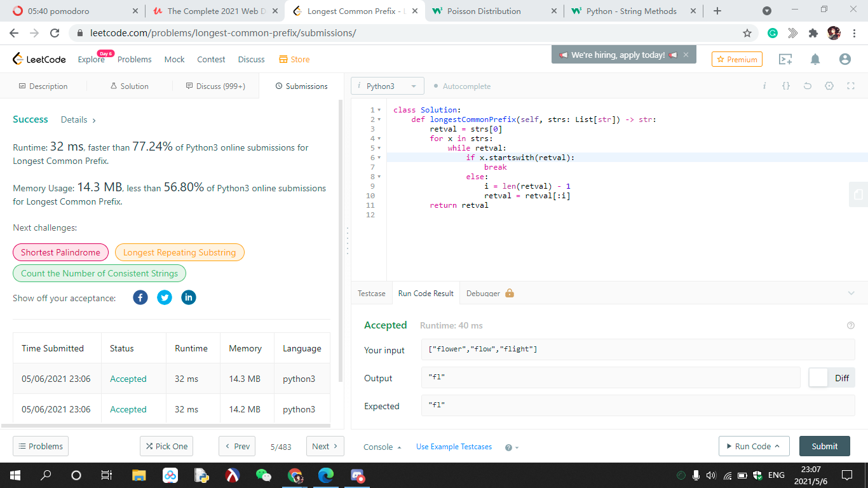Viewport: 868px width, 488px height.
Task: Open the Discuss (999+) tab
Action: [215, 86]
